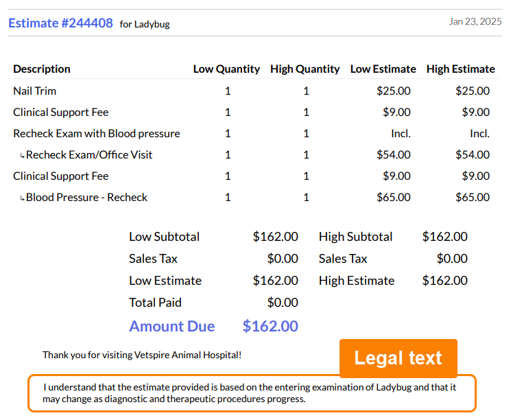Screen dimensions: 511x420
Task: Click the $162.00 Amount Due value
Action: [270, 326]
